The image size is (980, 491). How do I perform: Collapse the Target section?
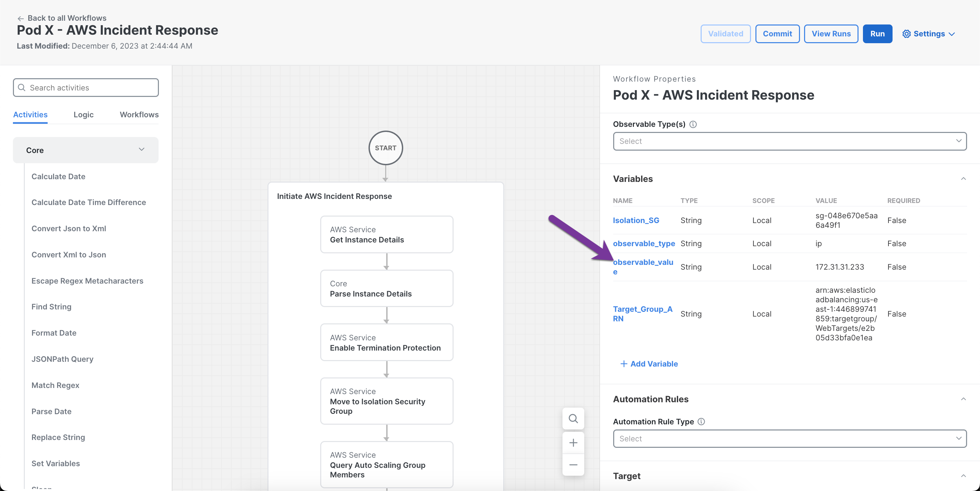coord(963,476)
